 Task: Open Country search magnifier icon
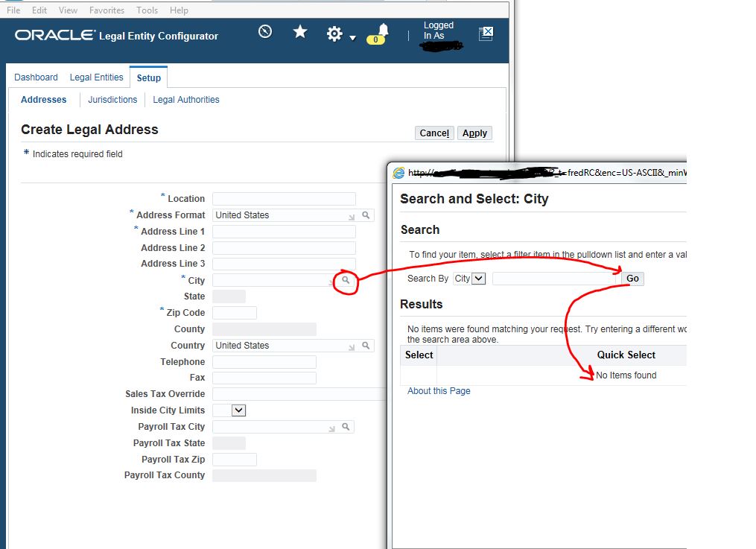coord(366,346)
